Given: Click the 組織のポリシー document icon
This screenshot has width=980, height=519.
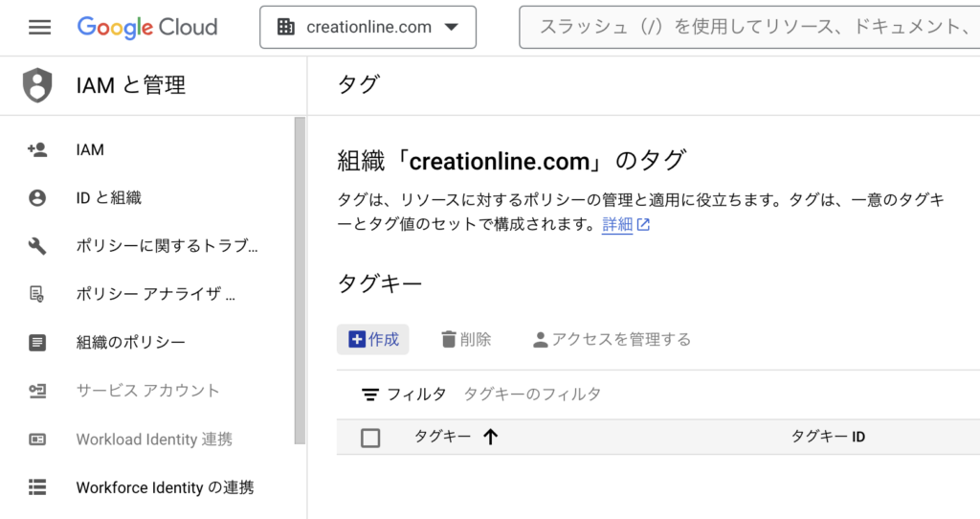Looking at the screenshot, I should coord(37,342).
